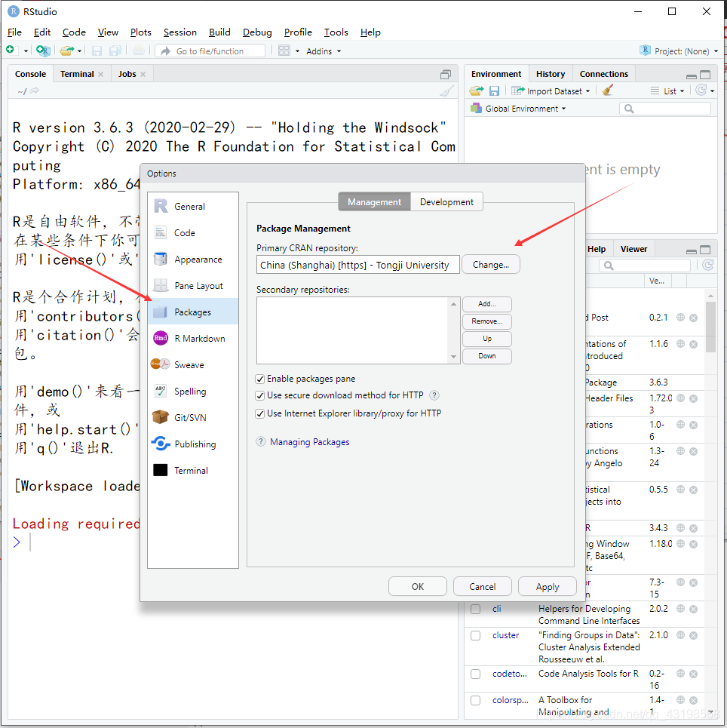Toggle Use Internet Explorer library/proxy checkbox

[260, 413]
